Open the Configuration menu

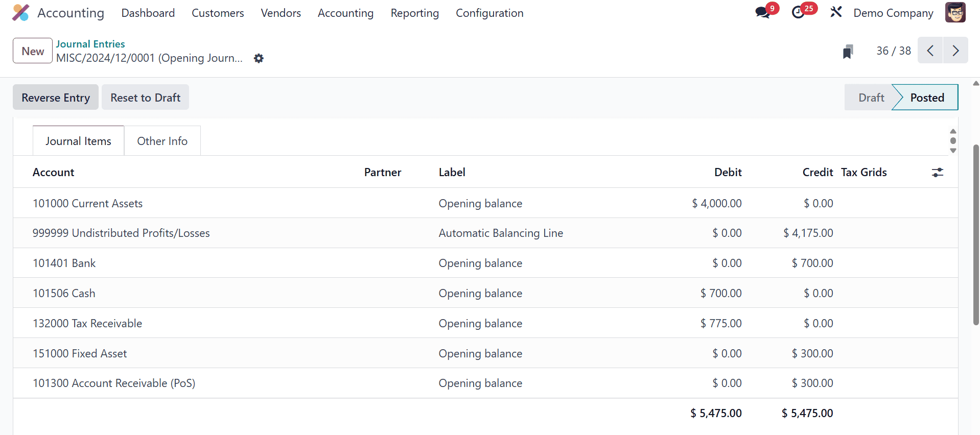click(x=489, y=13)
